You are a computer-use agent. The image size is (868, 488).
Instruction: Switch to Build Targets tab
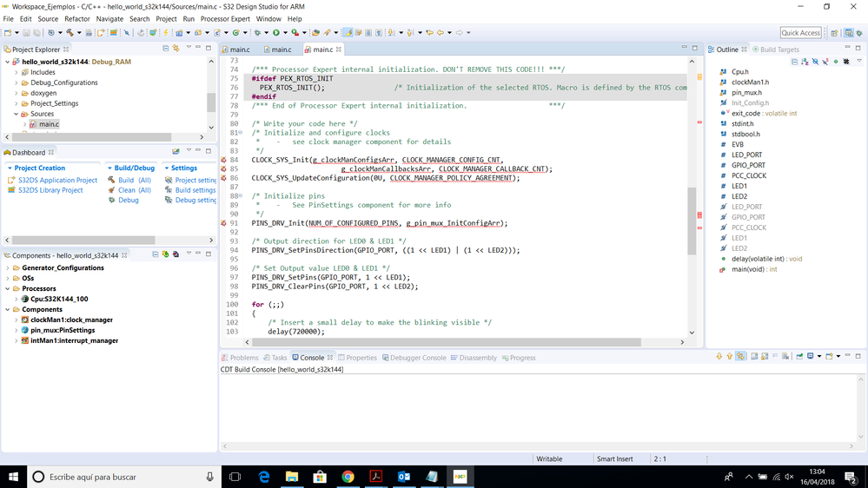click(x=775, y=49)
